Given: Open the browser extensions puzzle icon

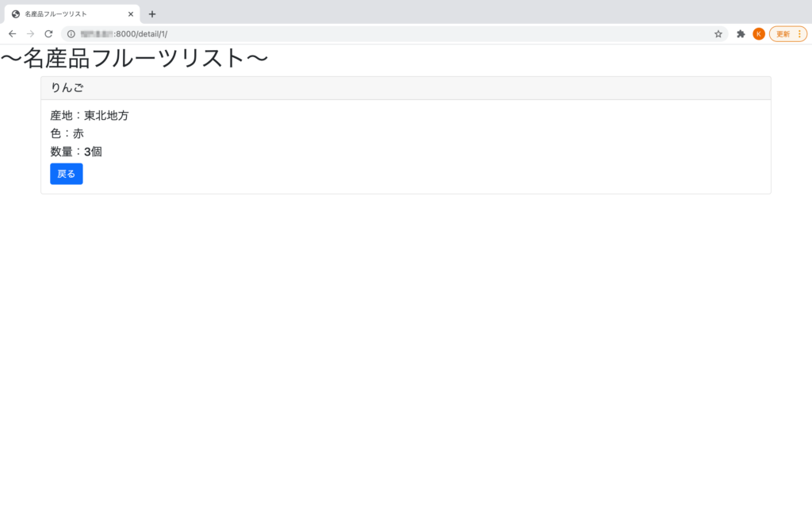Looking at the screenshot, I should point(740,34).
